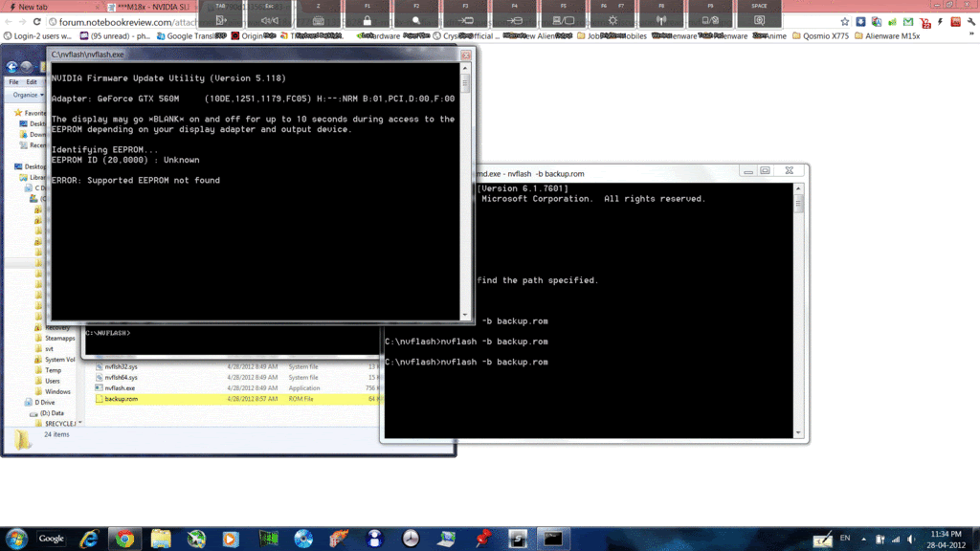This screenshot has height=551, width=980.
Task: Open the Organize dropdown in Explorer
Action: (28, 95)
